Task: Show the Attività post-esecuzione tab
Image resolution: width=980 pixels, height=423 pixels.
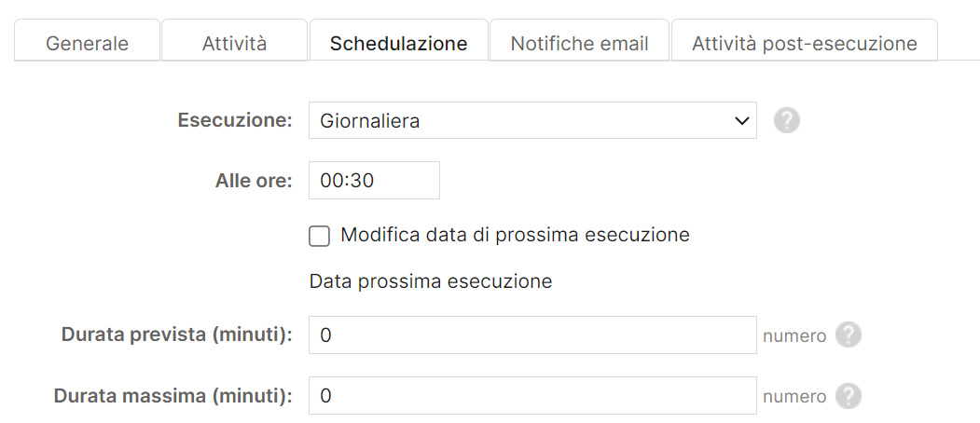Action: click(804, 43)
